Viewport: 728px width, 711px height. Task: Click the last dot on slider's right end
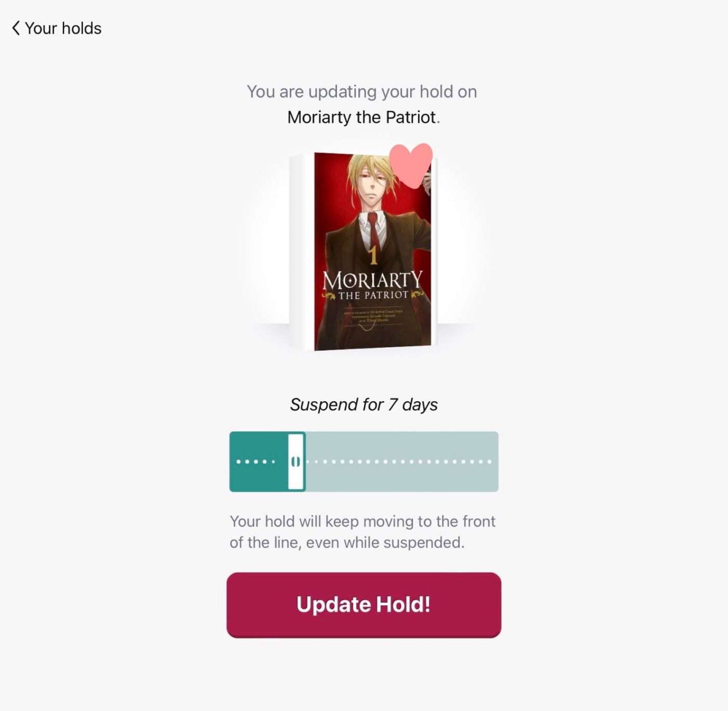(489, 462)
